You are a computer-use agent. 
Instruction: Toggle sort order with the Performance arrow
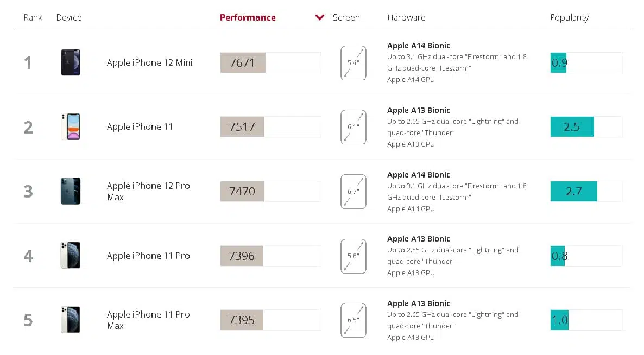[319, 17]
